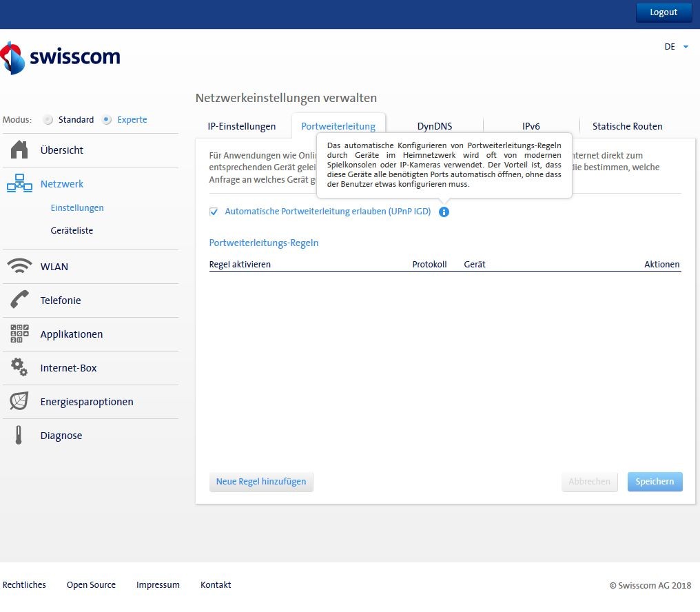Click the Netzwerk sidebar icon
This screenshot has height=612, width=700.
tap(19, 183)
